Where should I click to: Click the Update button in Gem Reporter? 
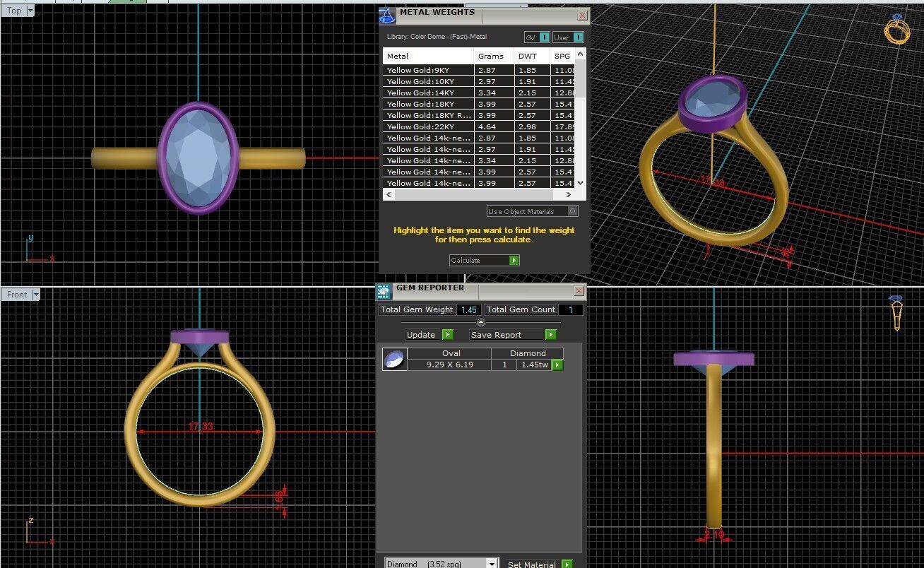429,335
